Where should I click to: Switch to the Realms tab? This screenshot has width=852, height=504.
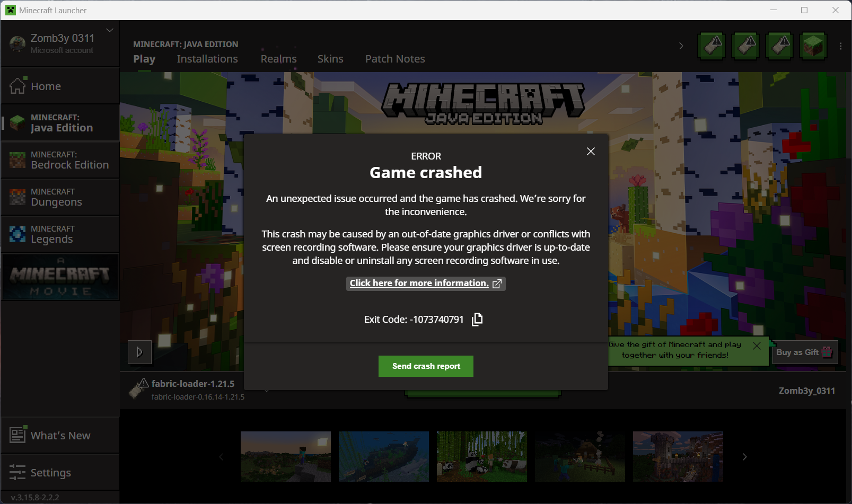click(x=278, y=59)
